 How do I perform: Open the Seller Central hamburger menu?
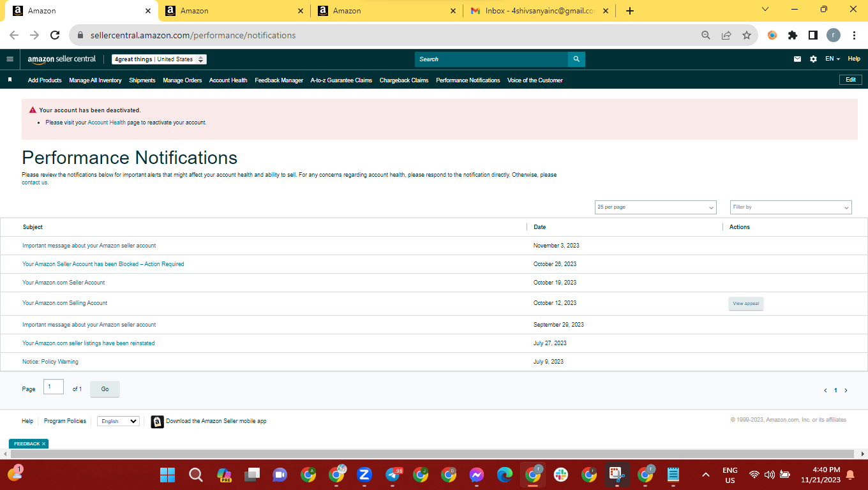pyautogui.click(x=10, y=59)
